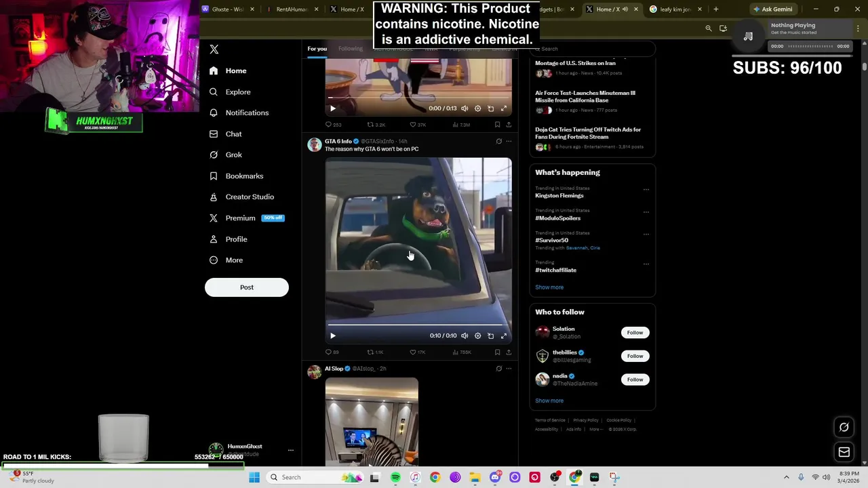The image size is (868, 488).
Task: Click the Post button
Action: pos(247,287)
